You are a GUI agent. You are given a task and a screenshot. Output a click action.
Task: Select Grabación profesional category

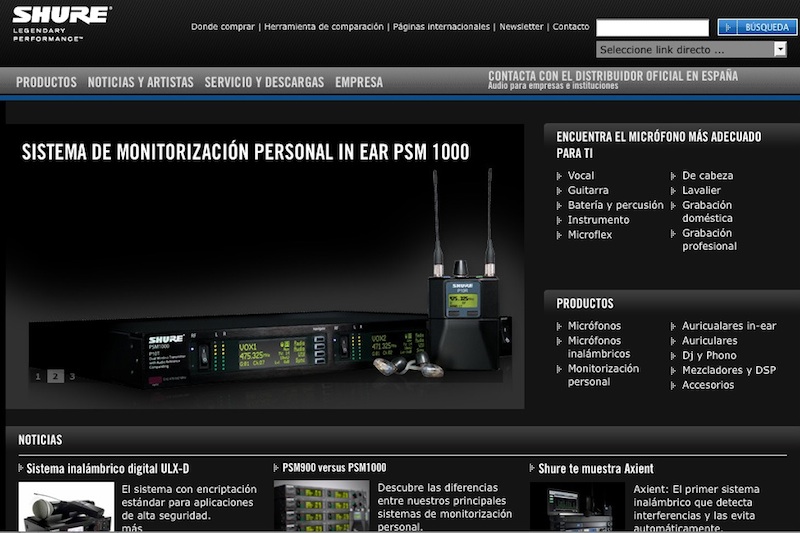[x=709, y=239]
